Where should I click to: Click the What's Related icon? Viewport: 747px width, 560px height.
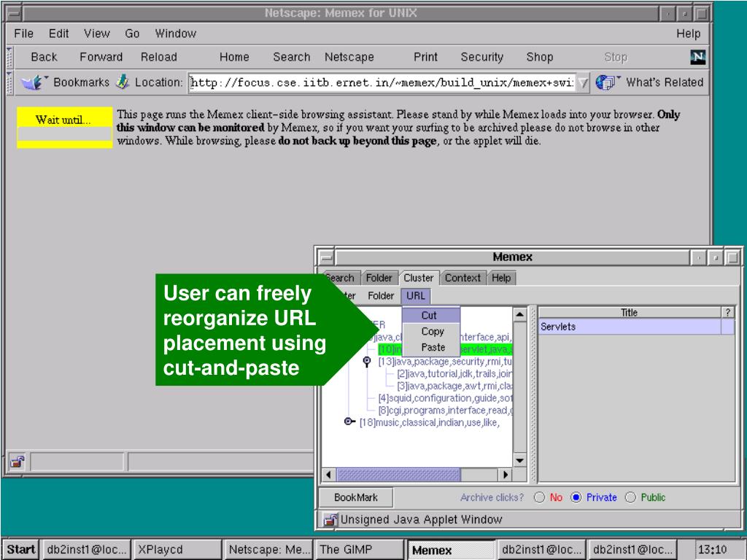[606, 82]
